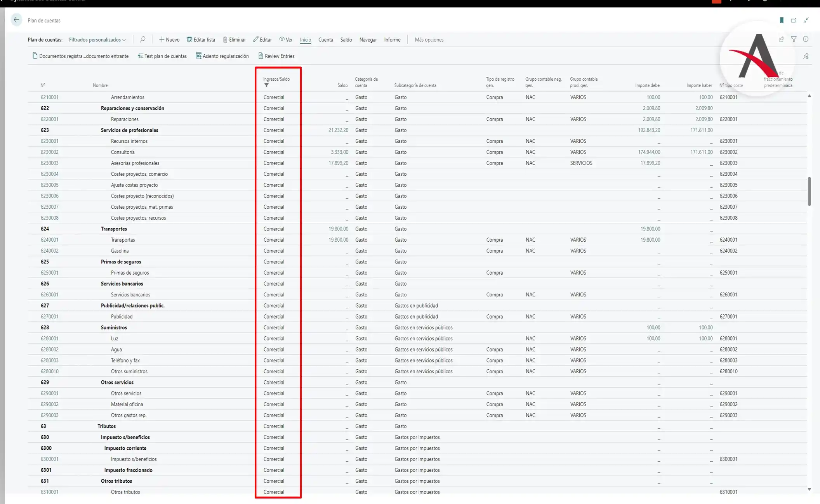The image size is (820, 504).
Task: Click the back arrow button
Action: (16, 20)
